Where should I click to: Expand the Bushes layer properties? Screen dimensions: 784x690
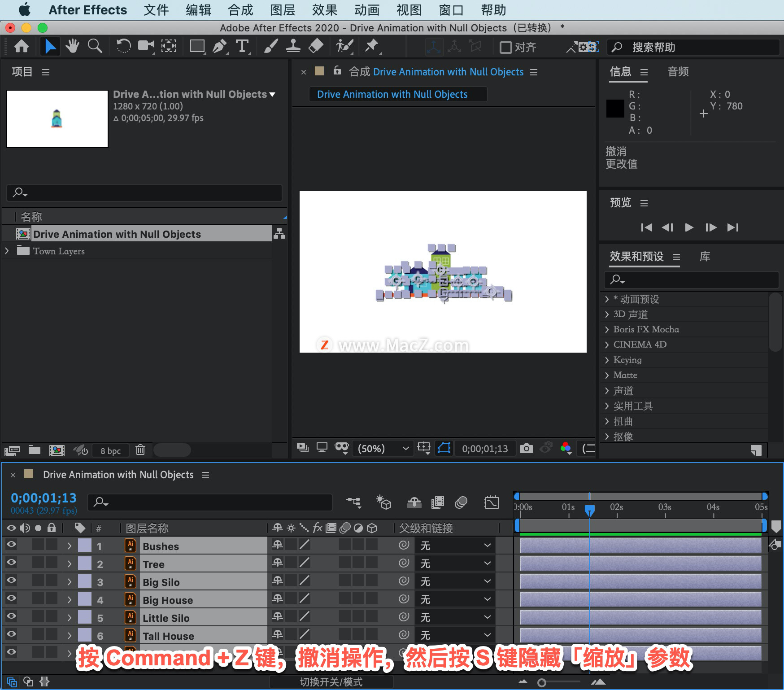[69, 546]
